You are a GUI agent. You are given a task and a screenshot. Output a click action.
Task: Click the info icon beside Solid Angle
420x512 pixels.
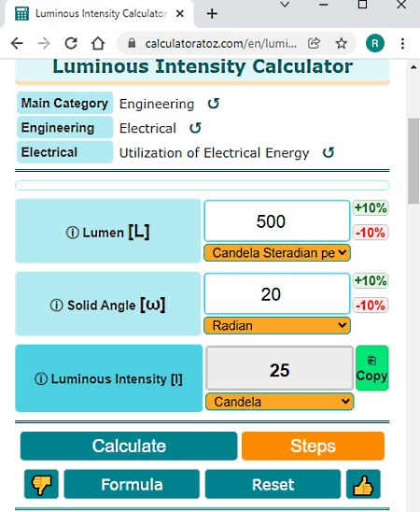56,306
